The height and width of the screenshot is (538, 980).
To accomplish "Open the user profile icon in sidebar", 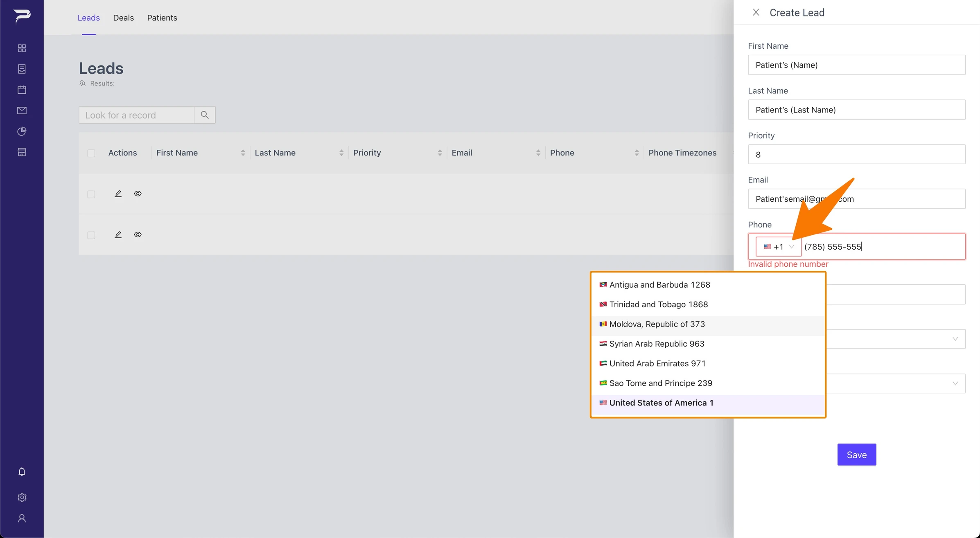I will pos(22,518).
